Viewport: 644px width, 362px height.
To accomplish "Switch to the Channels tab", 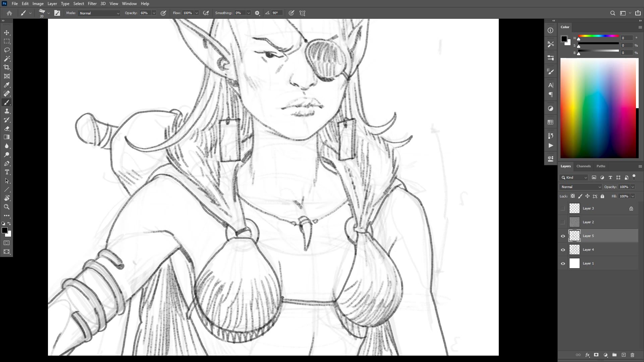I will (x=583, y=166).
